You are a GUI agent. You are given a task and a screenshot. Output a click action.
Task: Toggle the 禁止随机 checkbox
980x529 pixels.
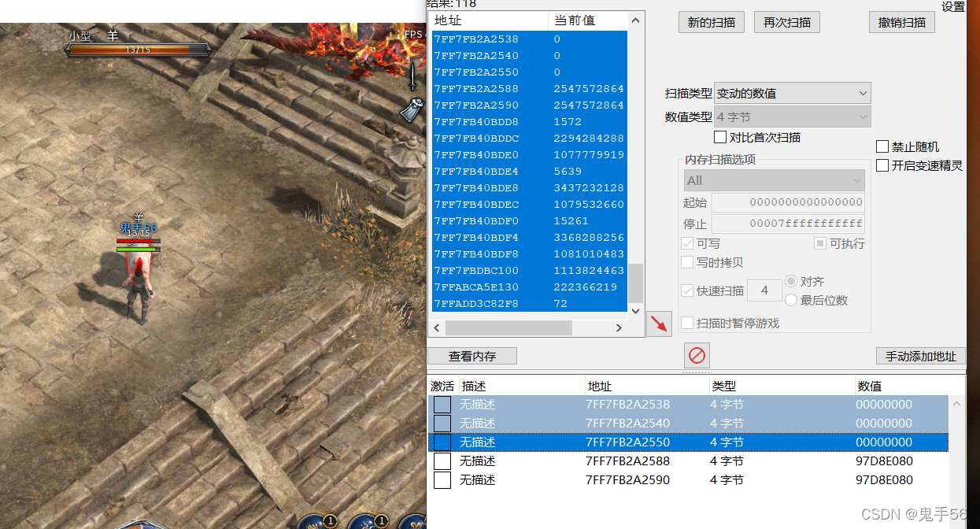point(882,146)
